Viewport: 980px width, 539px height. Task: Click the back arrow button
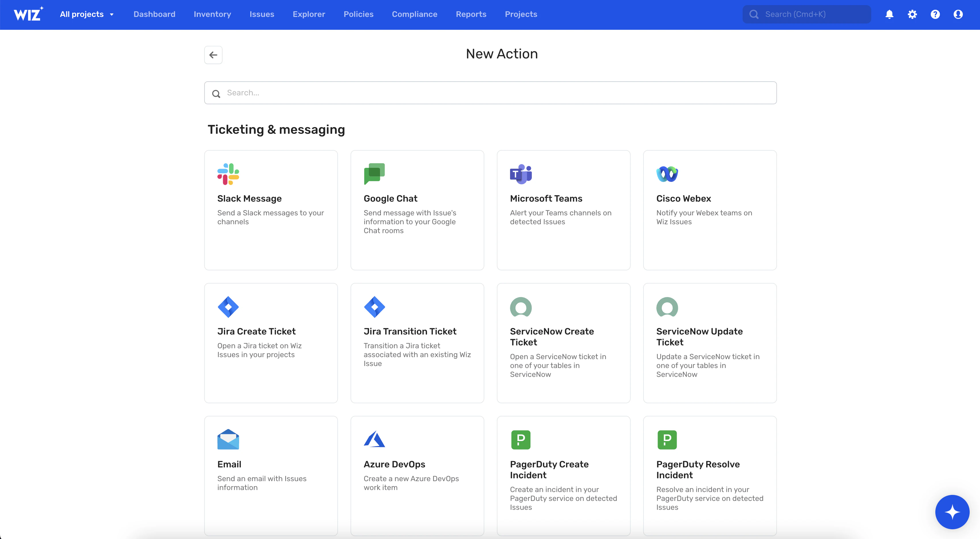pos(213,55)
